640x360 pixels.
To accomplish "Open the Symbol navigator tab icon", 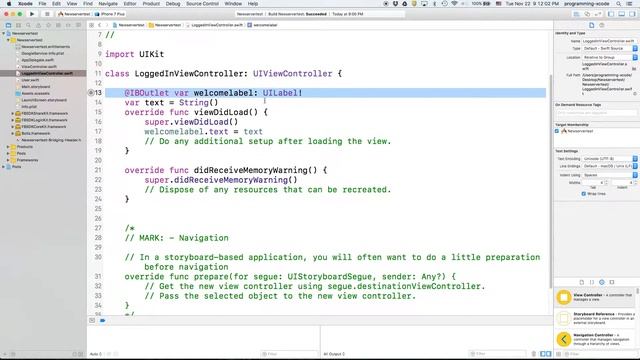I will [x=18, y=25].
